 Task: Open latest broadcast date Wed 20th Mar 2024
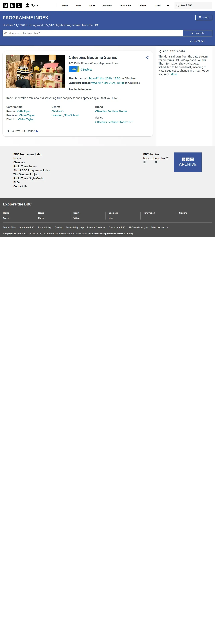click(107, 83)
